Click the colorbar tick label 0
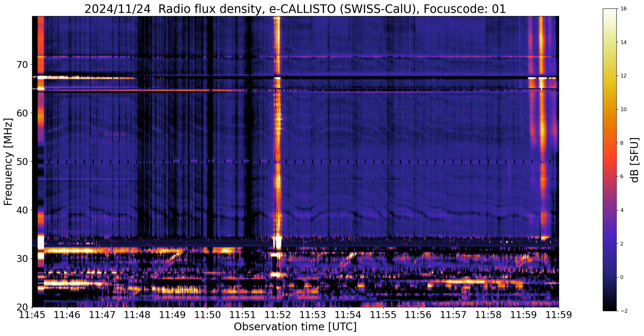 622,277
